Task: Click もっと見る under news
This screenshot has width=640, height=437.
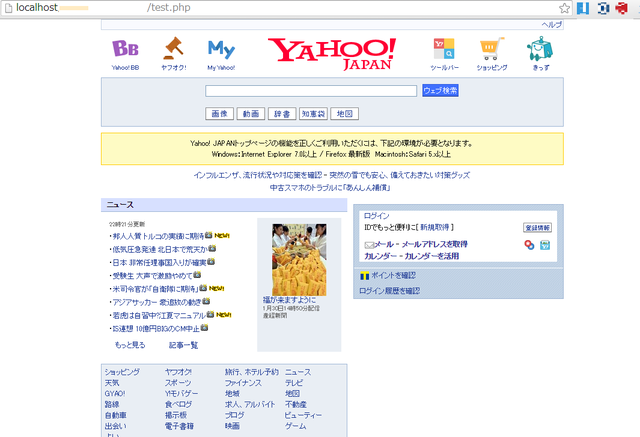Action: 130,345
